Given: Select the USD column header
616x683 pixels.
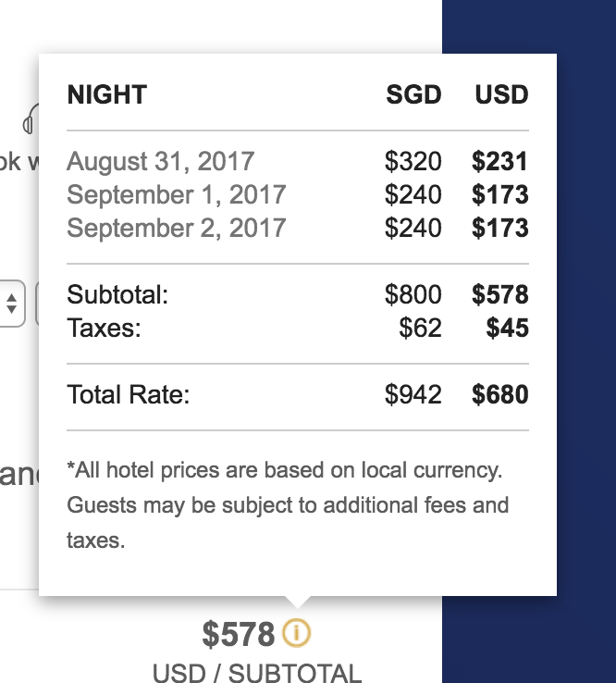Looking at the screenshot, I should (501, 94).
